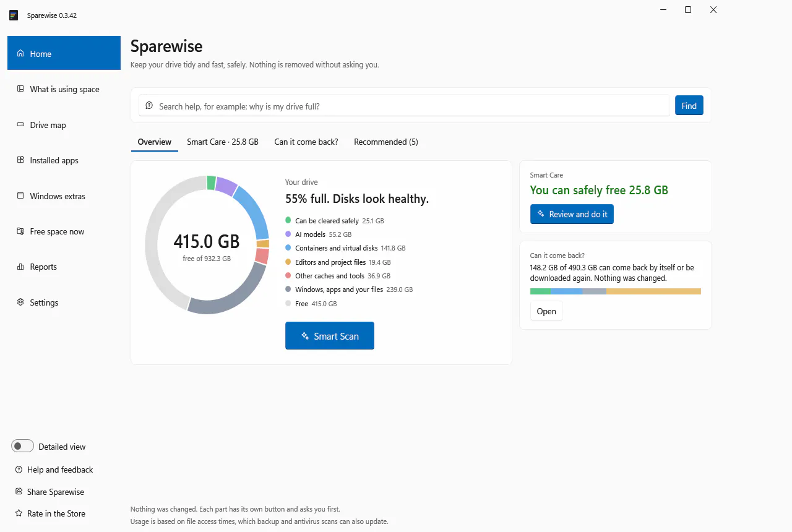Screen dimensions: 792x532
Task: Click the question mark icon in search box
Action: [149, 106]
